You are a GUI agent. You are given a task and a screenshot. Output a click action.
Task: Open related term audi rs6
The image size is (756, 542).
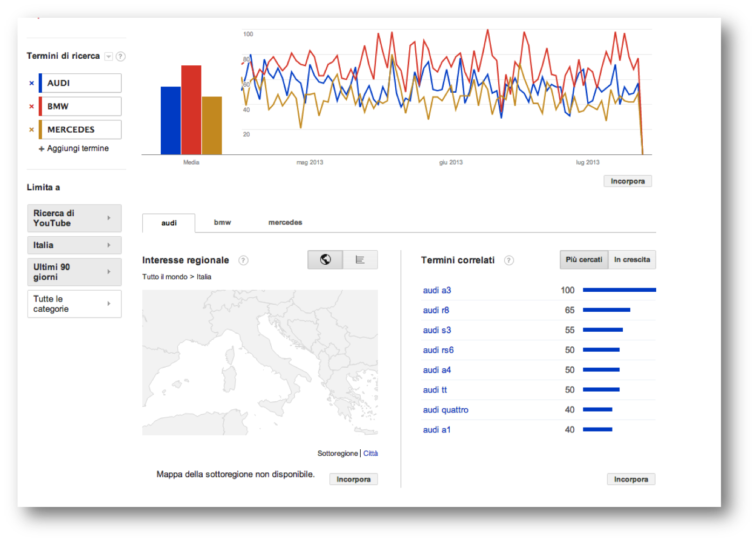click(438, 350)
